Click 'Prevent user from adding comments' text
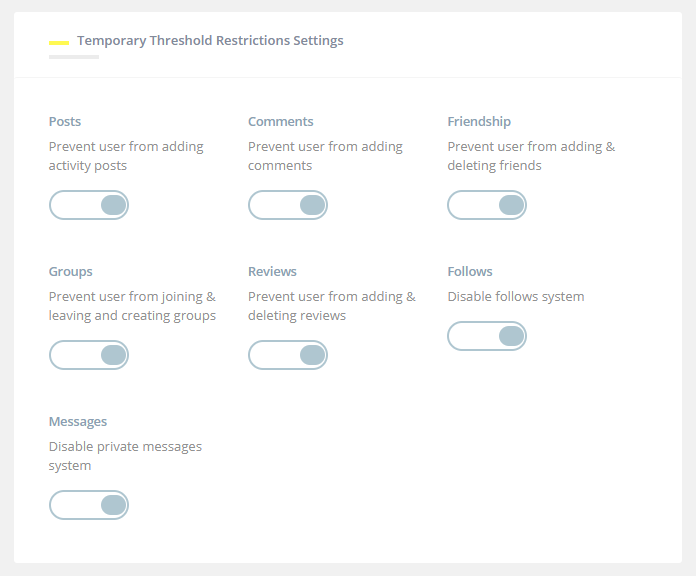The image size is (696, 576). click(x=325, y=156)
